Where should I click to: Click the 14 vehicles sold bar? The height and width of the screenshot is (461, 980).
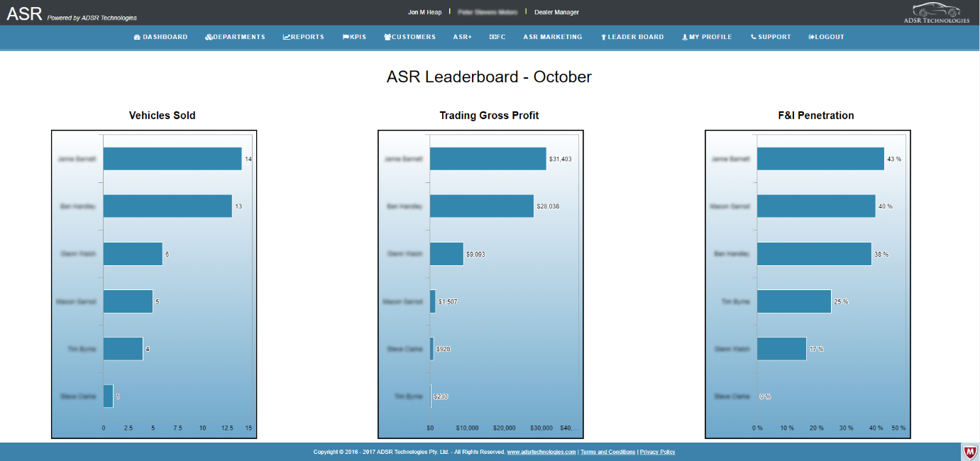point(172,159)
